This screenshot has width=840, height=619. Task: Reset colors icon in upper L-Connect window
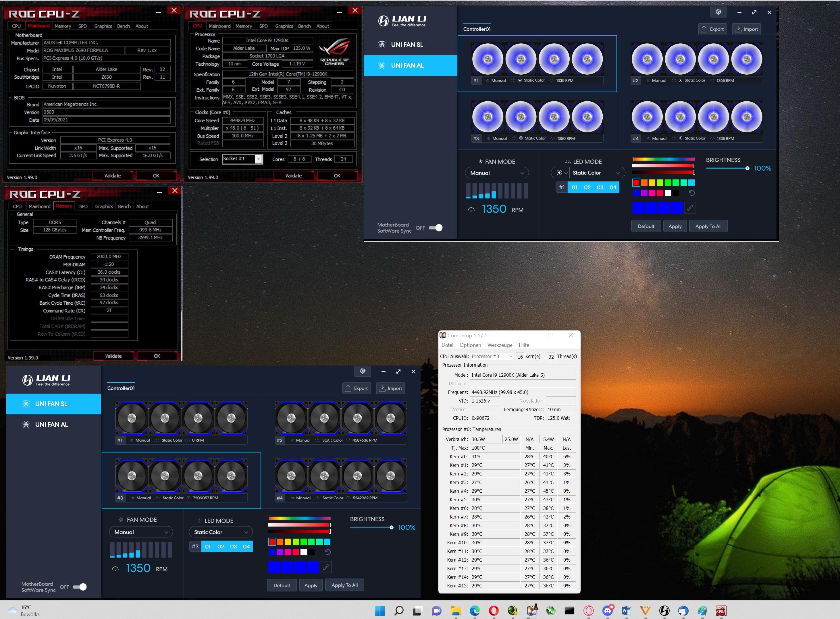point(691,193)
